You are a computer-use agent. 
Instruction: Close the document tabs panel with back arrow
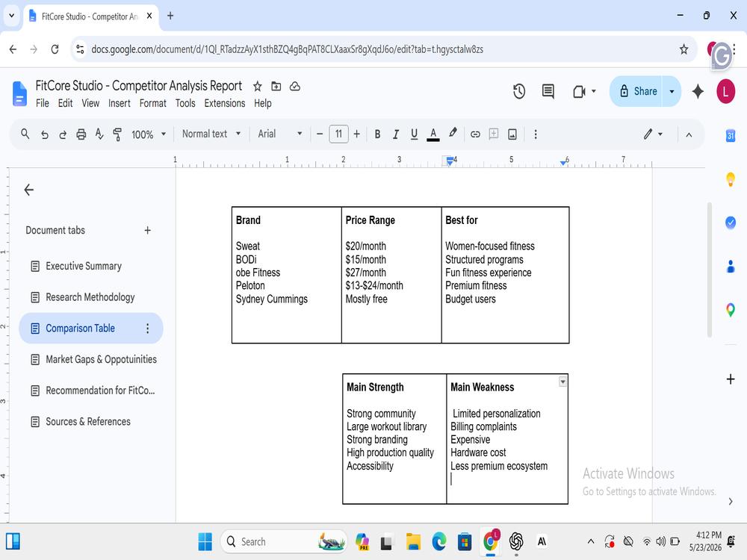pos(28,190)
